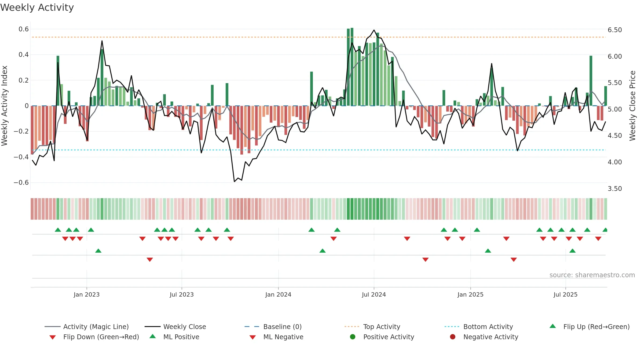Hide the Flip Up (Red→Green) legend series
Viewport: 644px width, 362px height.
[590, 327]
